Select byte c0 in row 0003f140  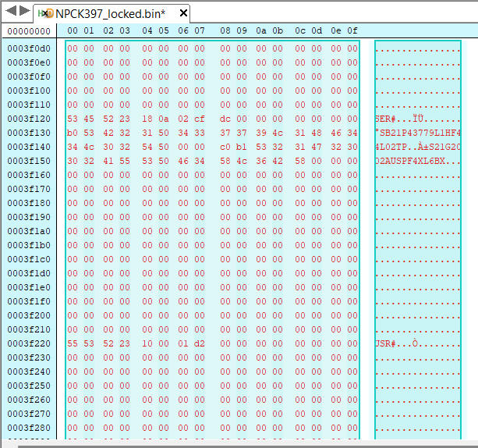click(225, 147)
